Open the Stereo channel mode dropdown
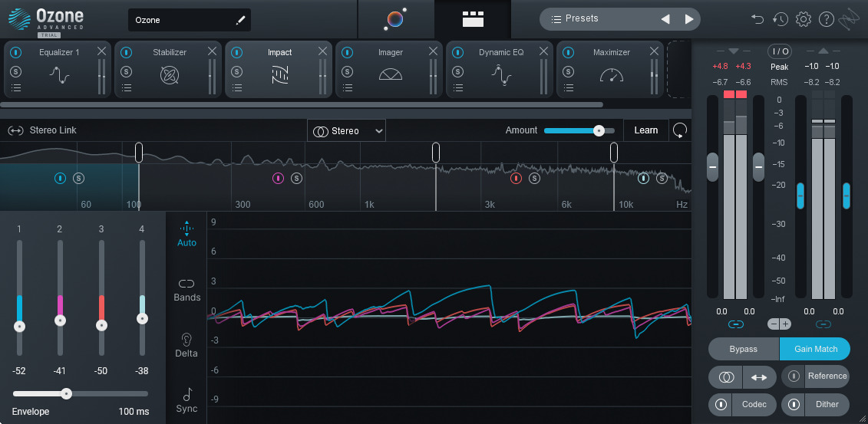 347,131
